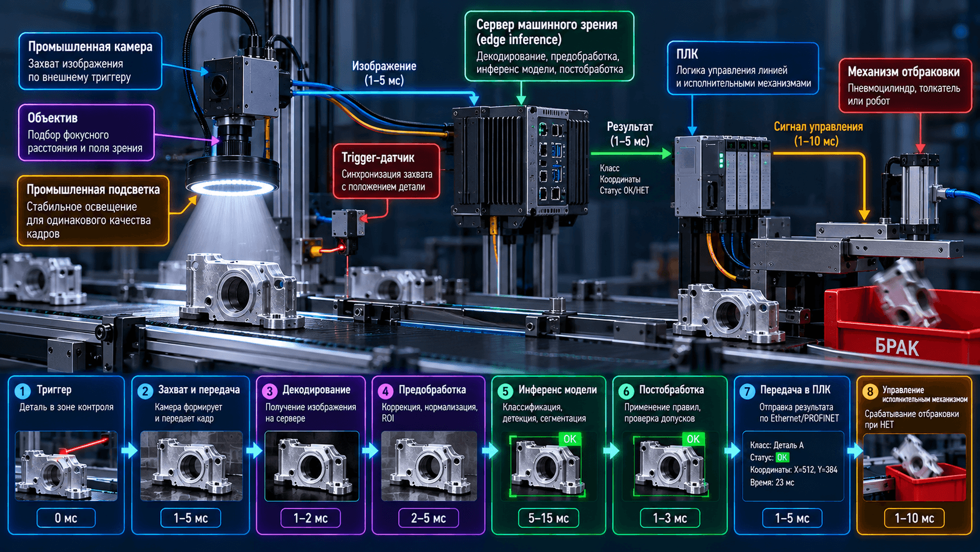The image size is (980, 552).
Task: Click the "Промышленная камера" callout title
Action: pyautogui.click(x=90, y=47)
